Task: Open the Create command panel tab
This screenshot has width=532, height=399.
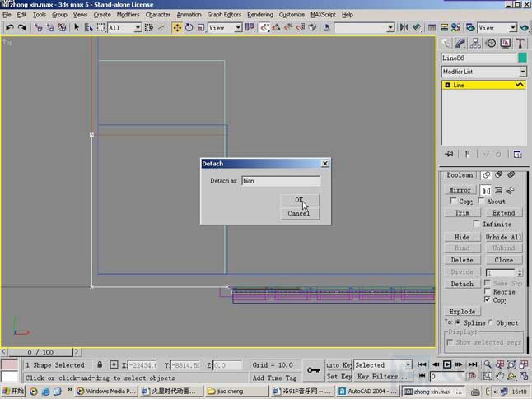Action: pos(446,43)
